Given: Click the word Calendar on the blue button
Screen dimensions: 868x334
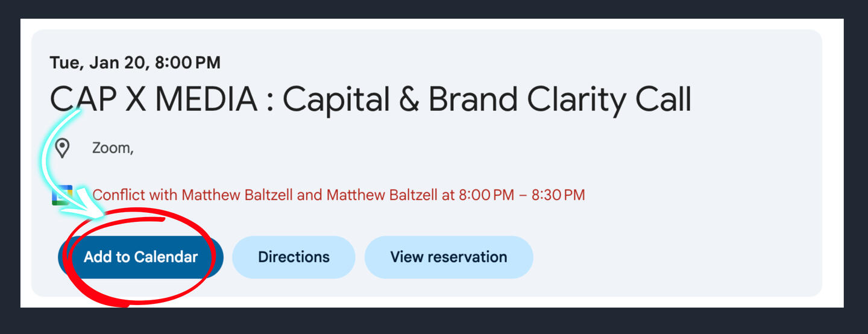Looking at the screenshot, I should tap(166, 257).
